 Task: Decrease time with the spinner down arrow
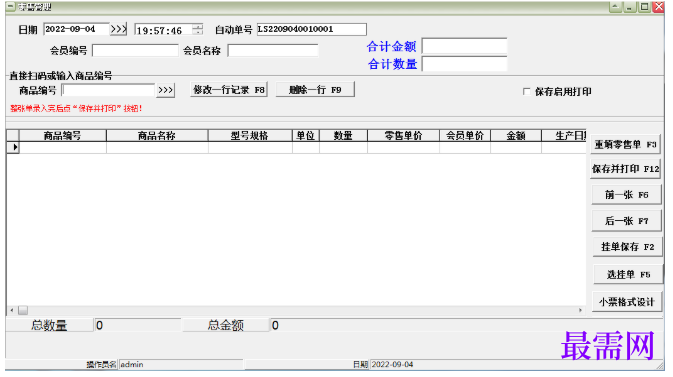[x=197, y=33]
